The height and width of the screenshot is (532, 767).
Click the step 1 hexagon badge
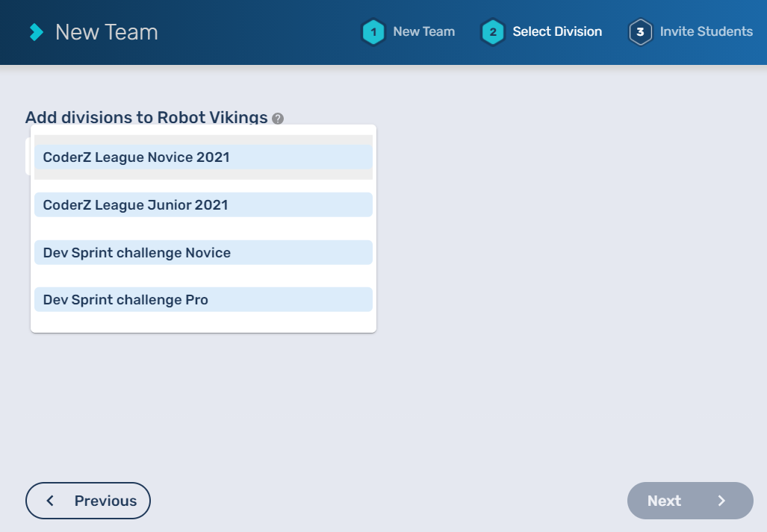tap(373, 32)
